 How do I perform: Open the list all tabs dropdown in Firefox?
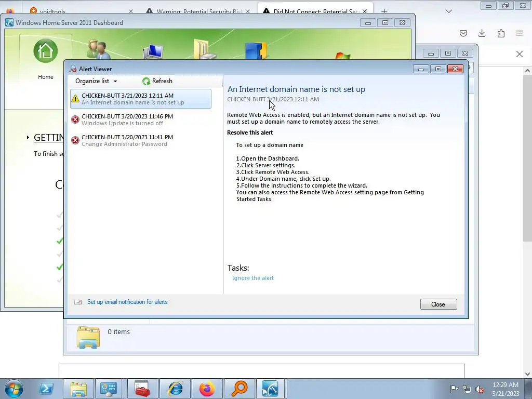pyautogui.click(x=449, y=11)
